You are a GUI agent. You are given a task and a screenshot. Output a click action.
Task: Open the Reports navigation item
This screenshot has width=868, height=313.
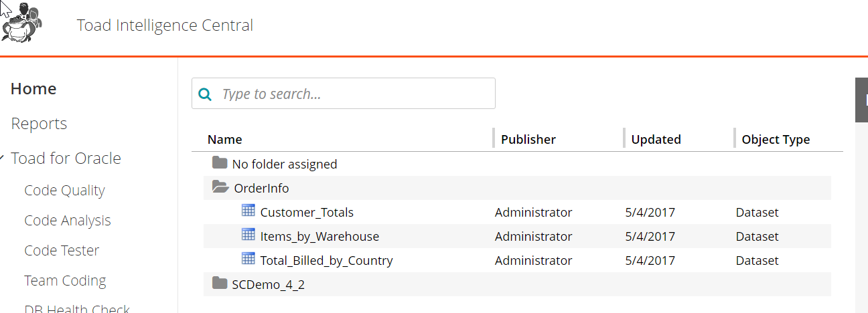[39, 124]
